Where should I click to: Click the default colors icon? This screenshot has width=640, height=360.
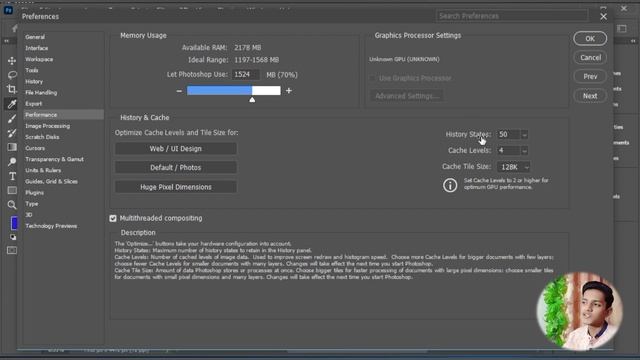pyautogui.click(x=13, y=237)
